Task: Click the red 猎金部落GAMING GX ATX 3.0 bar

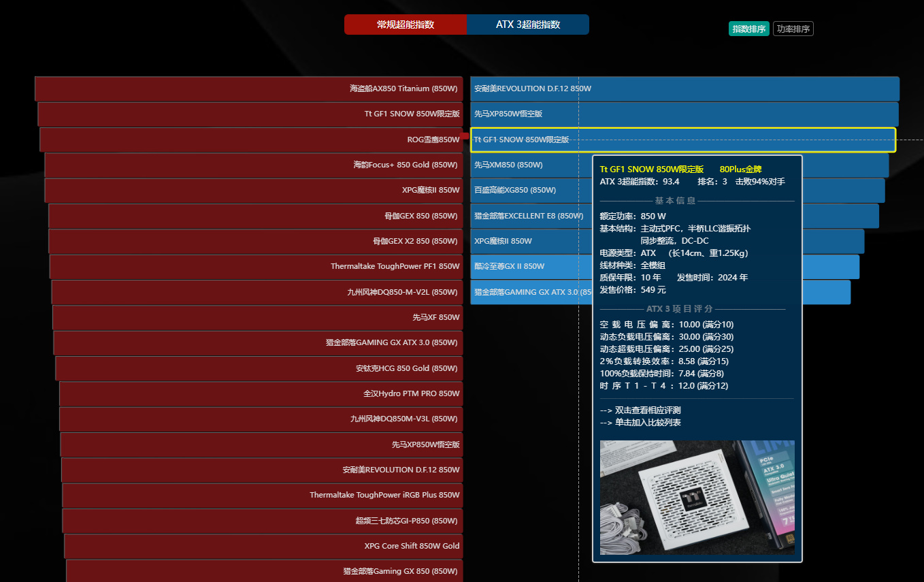Action: point(259,342)
